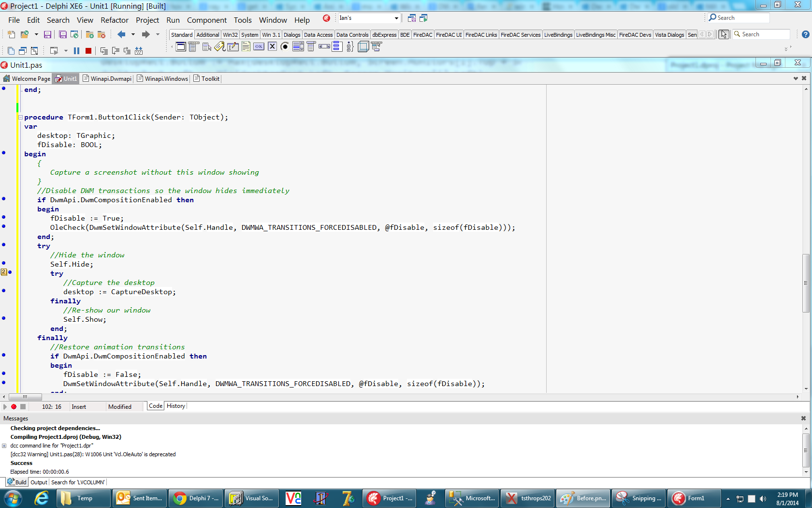The height and width of the screenshot is (508, 812).
Task: Select the TCheckBox component in palette
Action: (x=272, y=47)
